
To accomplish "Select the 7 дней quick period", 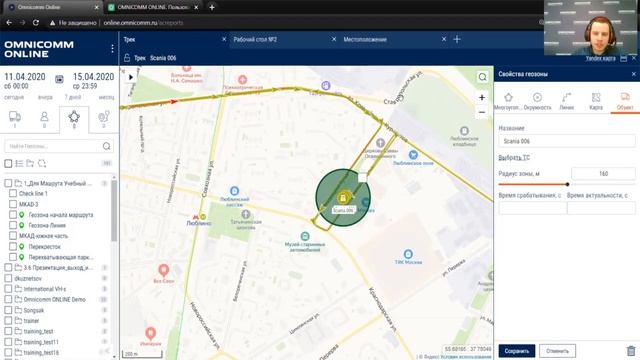I will click(73, 98).
